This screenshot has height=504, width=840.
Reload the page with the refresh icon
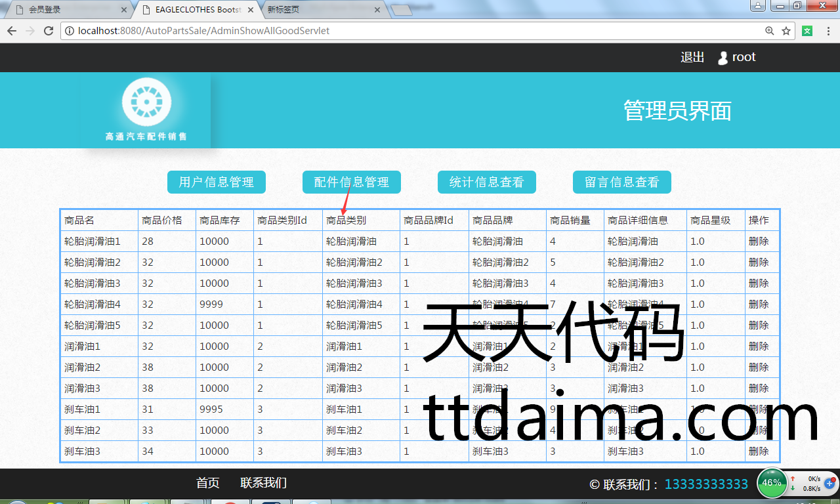click(x=48, y=31)
